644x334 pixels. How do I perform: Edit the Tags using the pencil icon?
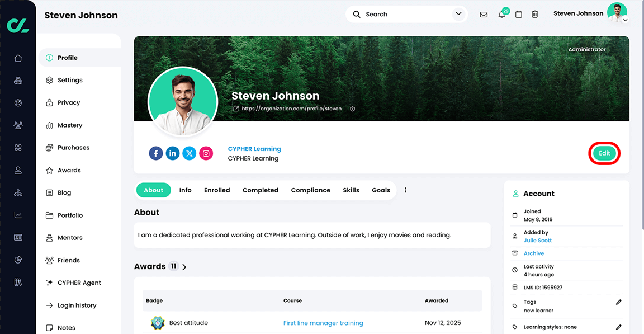pos(618,302)
